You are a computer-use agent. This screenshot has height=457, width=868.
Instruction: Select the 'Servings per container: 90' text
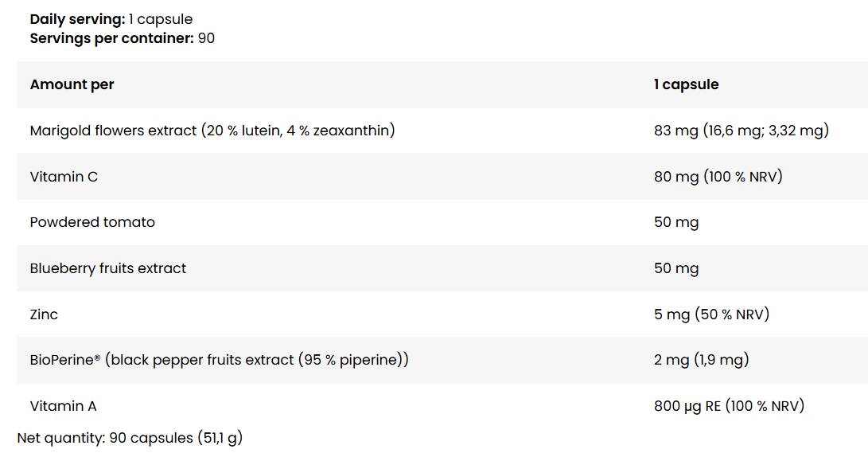(x=122, y=37)
